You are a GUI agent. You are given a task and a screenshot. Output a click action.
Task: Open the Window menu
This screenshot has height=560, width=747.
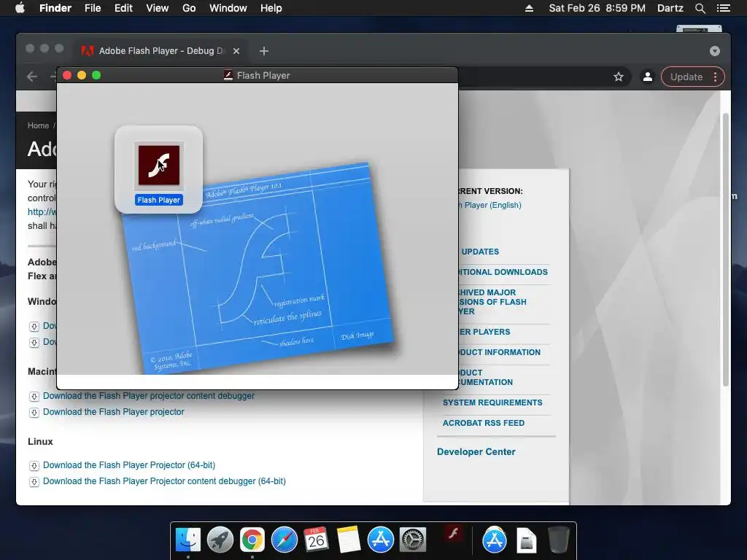tap(228, 8)
